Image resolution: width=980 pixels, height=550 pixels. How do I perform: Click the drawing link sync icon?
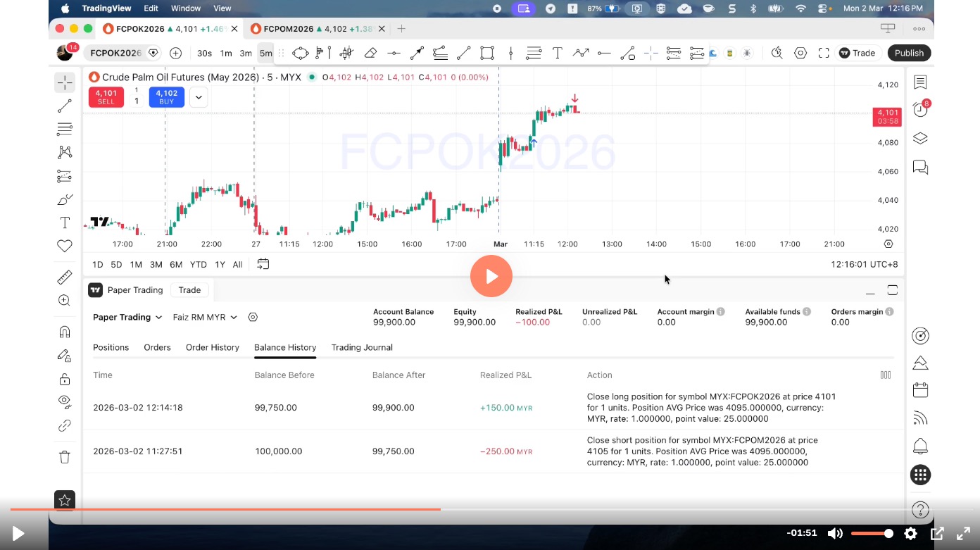pyautogui.click(x=65, y=425)
